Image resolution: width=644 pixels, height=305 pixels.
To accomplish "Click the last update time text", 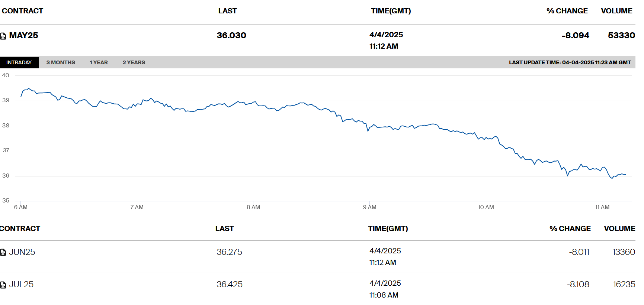I will [570, 62].
